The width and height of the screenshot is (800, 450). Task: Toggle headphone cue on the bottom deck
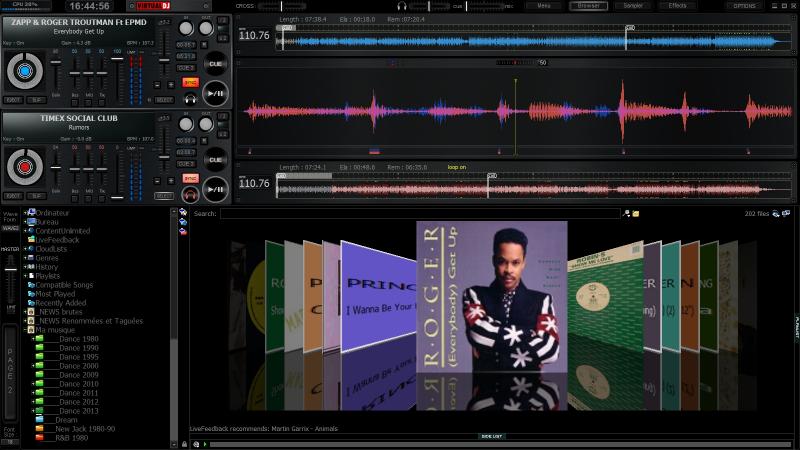click(x=190, y=195)
